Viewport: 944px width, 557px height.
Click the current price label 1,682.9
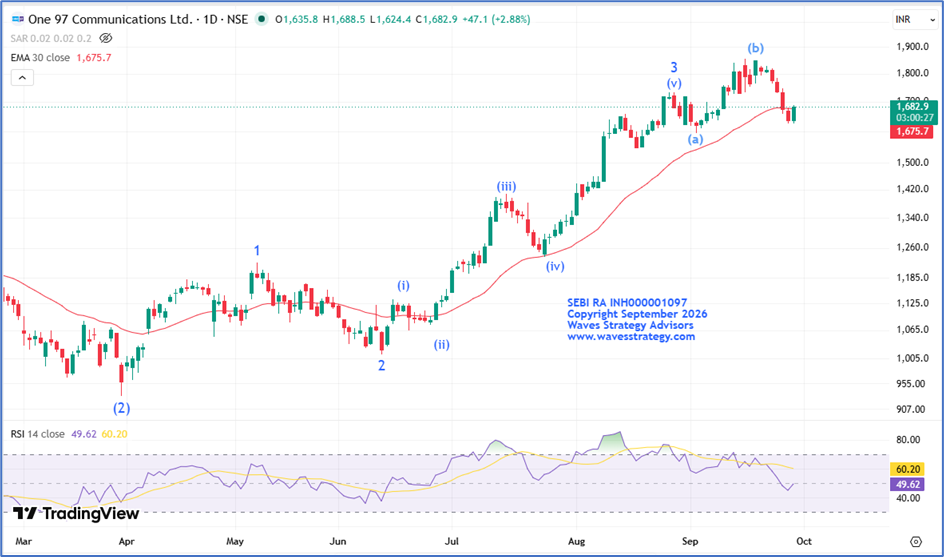coord(913,107)
